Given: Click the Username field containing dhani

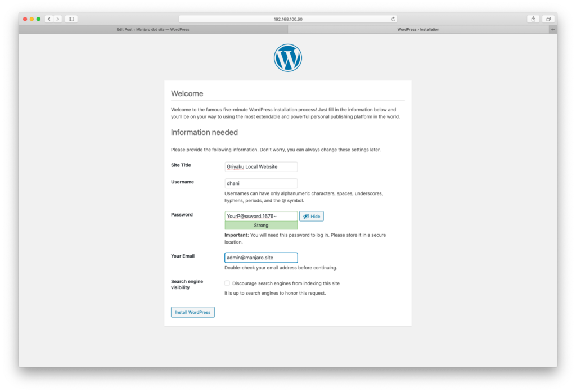Looking at the screenshot, I should (x=261, y=183).
